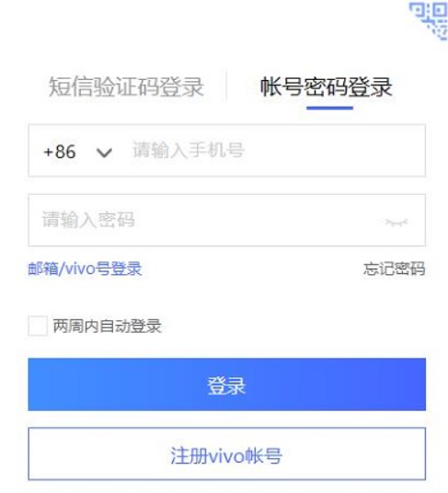Open 邮箱/vivo号登录 link
Viewport: 448px width, 493px height.
coord(85,269)
